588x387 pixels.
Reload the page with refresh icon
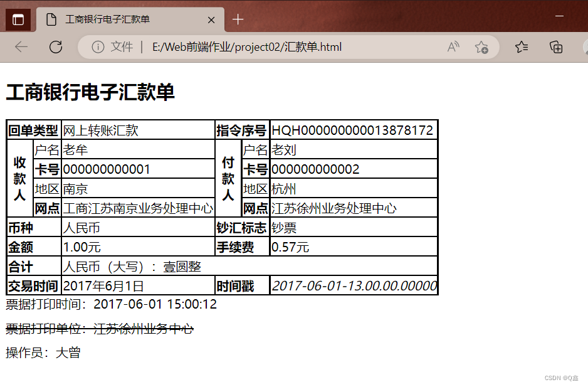pyautogui.click(x=56, y=47)
